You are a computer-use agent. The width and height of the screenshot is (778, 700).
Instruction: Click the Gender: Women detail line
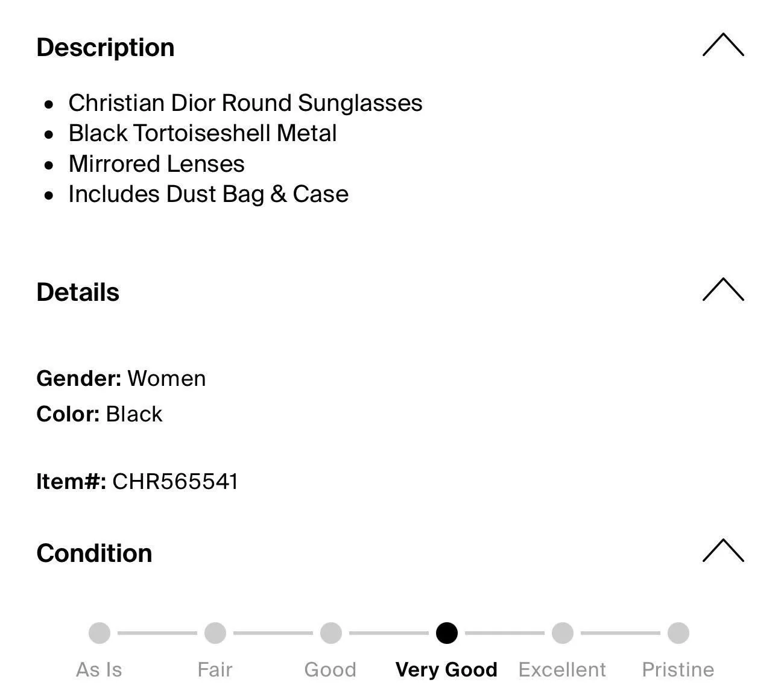[121, 379]
